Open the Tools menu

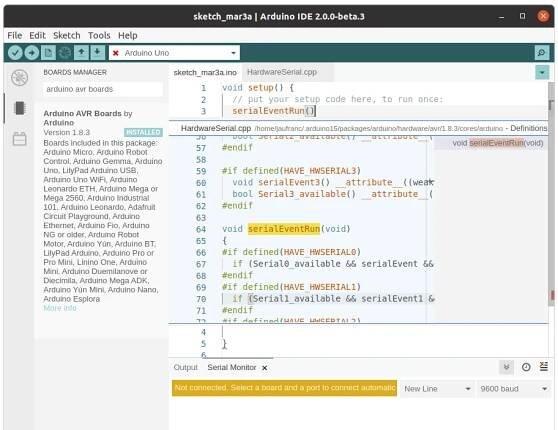click(x=99, y=35)
